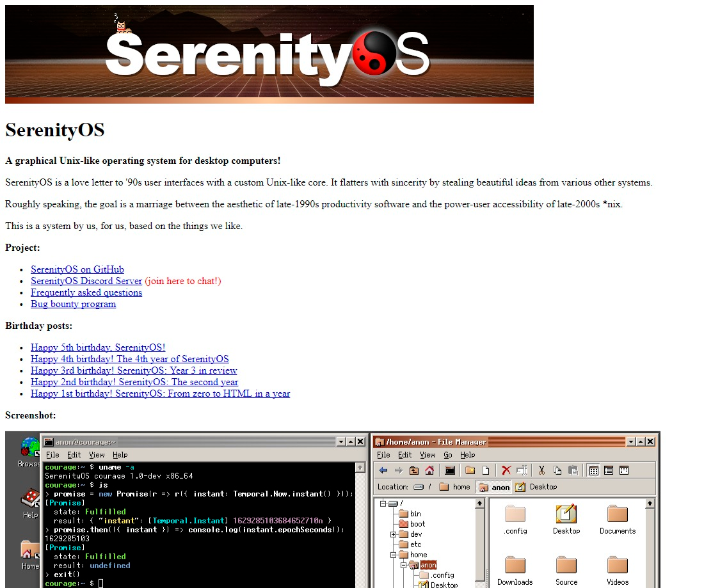Click the Forward arrow in File Manager toolbar
This screenshot has height=588, width=704.
(399, 470)
